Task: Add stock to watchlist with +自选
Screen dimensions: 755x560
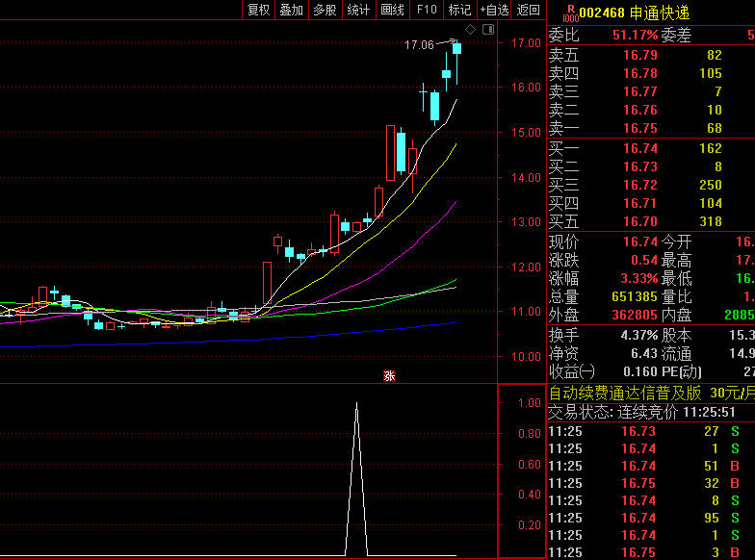Action: (494, 10)
